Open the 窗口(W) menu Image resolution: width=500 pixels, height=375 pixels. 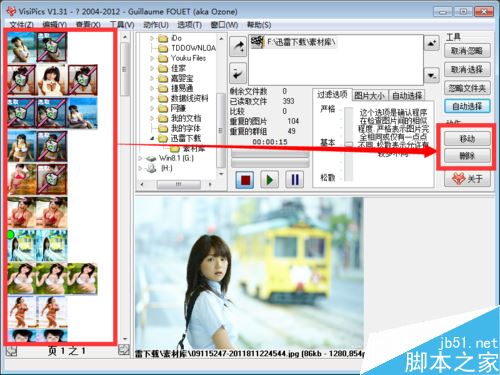point(224,25)
